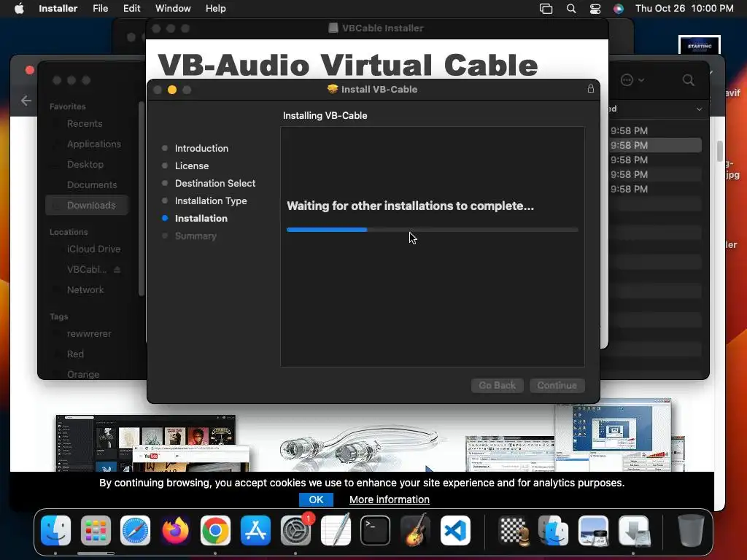Select the Summary installer step
The width and height of the screenshot is (747, 560).
(x=196, y=236)
